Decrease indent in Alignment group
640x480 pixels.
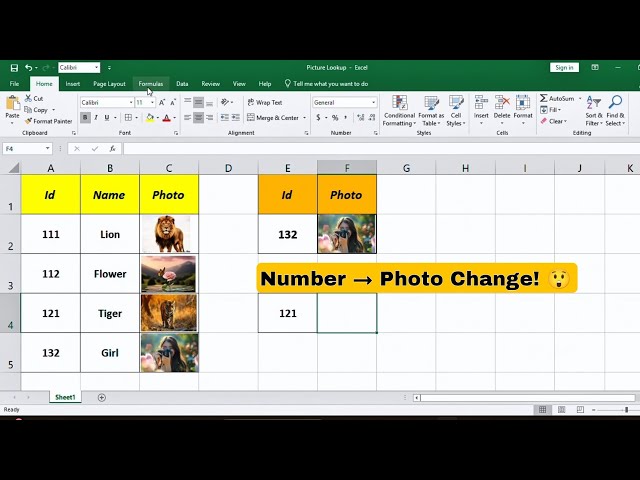(x=224, y=118)
